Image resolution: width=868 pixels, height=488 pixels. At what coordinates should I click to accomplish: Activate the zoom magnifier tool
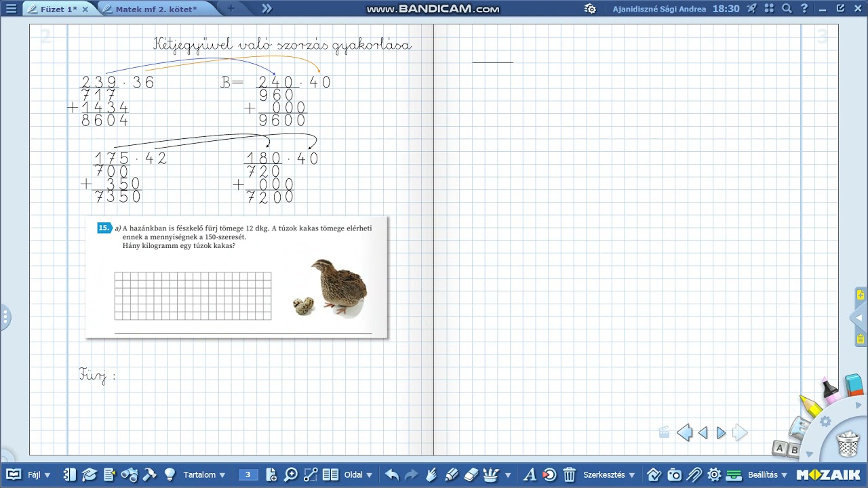click(x=291, y=475)
